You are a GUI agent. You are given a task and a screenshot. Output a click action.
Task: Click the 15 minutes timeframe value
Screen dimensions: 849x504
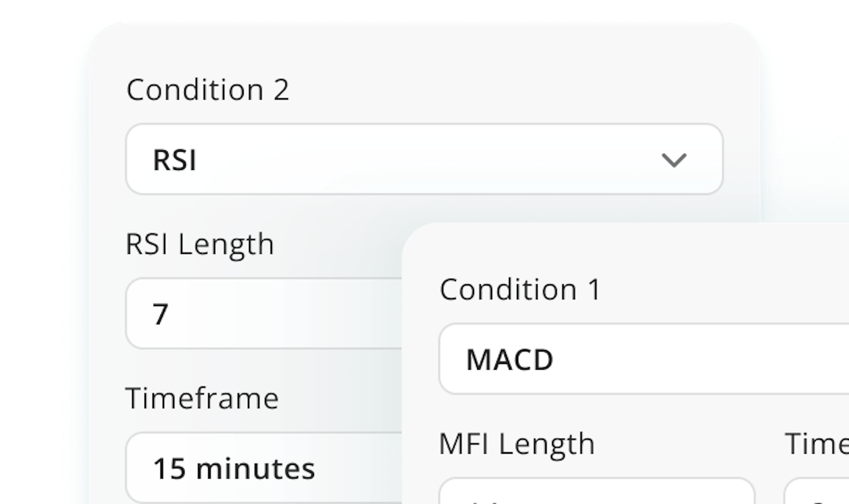click(234, 469)
